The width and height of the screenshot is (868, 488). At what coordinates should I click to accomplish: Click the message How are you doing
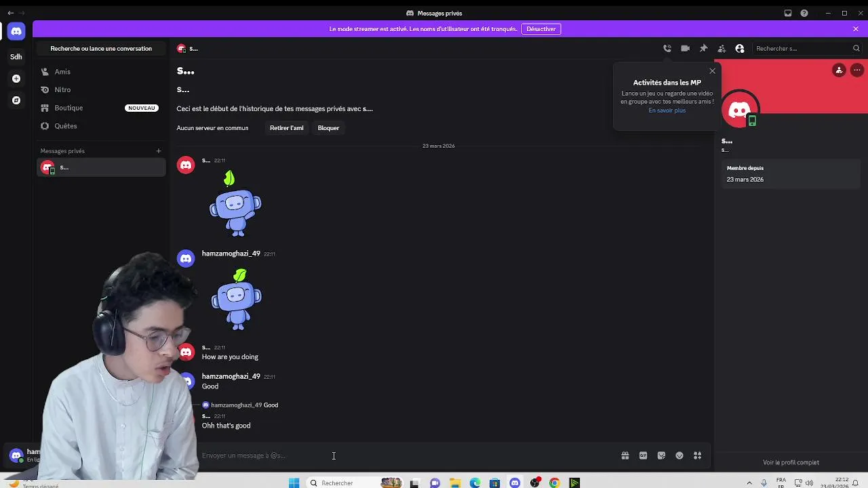[x=230, y=357]
